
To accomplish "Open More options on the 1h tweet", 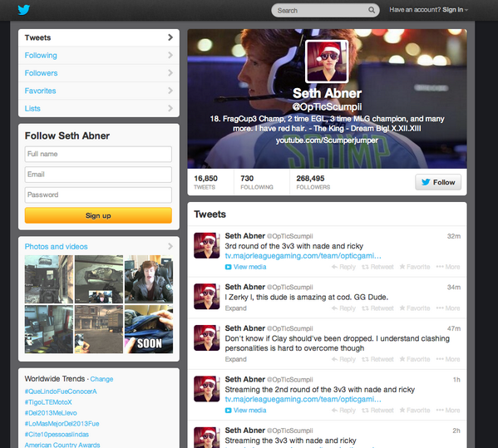I will pyautogui.click(x=448, y=411).
